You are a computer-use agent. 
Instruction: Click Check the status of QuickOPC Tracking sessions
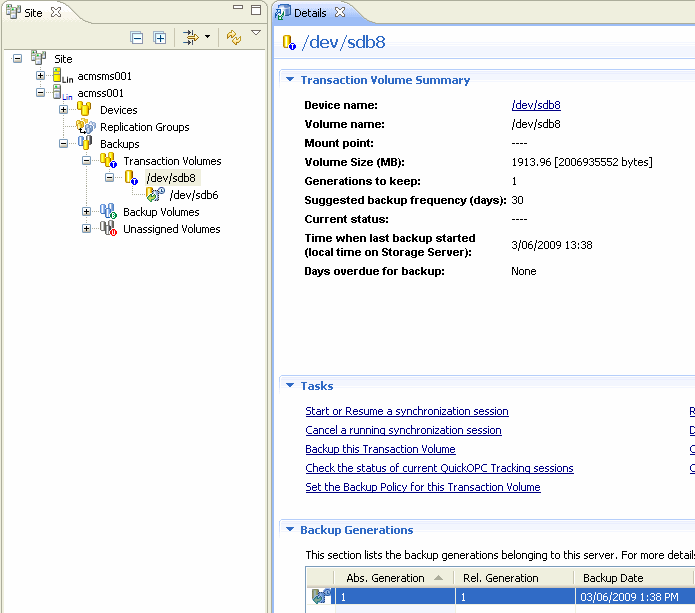439,469
